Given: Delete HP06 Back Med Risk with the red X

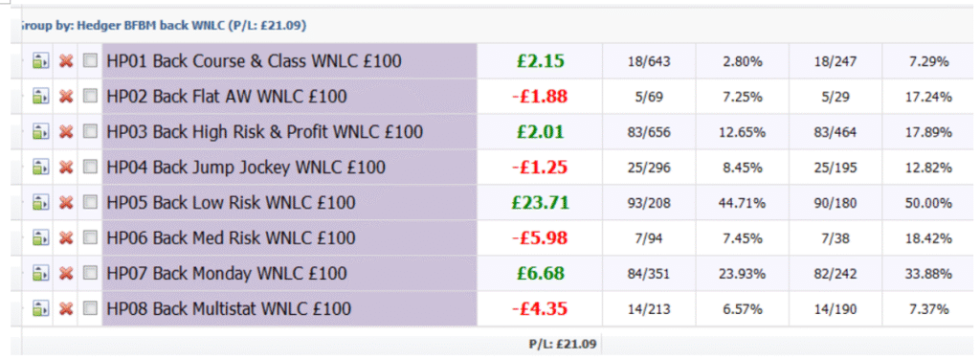Looking at the screenshot, I should [66, 237].
